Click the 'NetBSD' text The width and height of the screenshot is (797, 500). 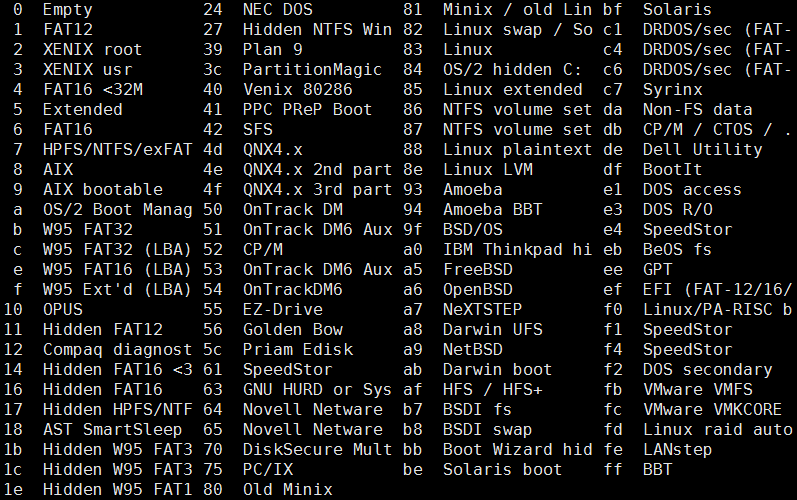(x=472, y=350)
